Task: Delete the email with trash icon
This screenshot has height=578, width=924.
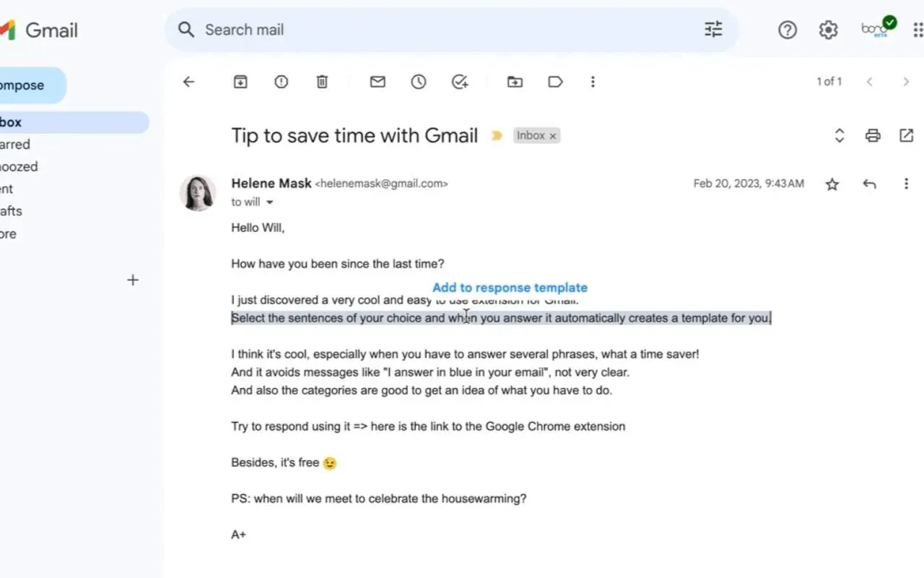Action: point(322,82)
